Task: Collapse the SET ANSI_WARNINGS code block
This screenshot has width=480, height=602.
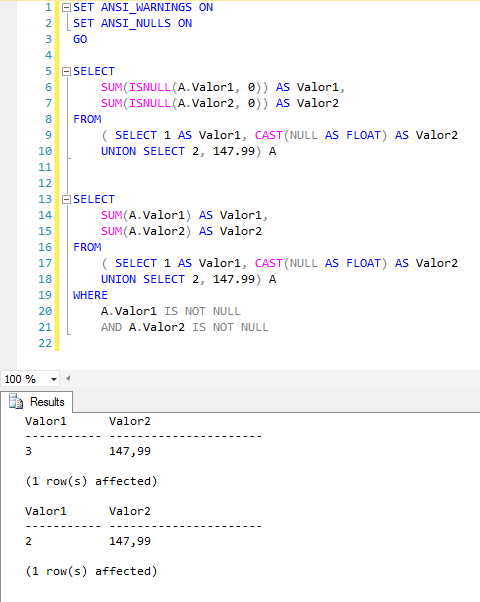Action: 66,7
